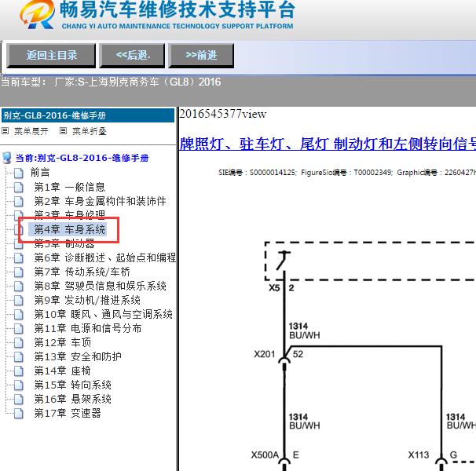Image resolution: width=476 pixels, height=471 pixels.
Task: Open 第17章 变速器
Action: 68,414
